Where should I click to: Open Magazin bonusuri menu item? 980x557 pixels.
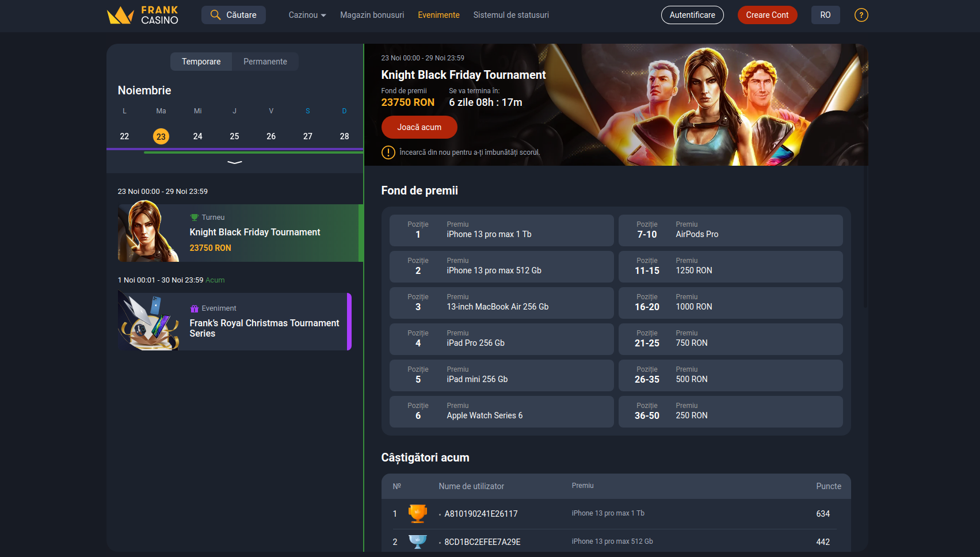(x=372, y=15)
